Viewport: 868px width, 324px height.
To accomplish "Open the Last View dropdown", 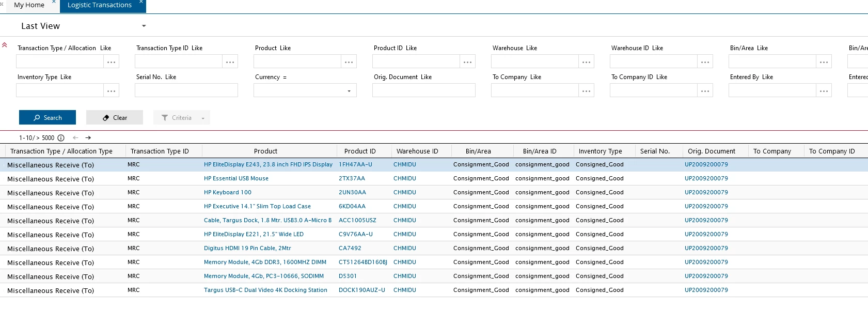I will 144,26.
